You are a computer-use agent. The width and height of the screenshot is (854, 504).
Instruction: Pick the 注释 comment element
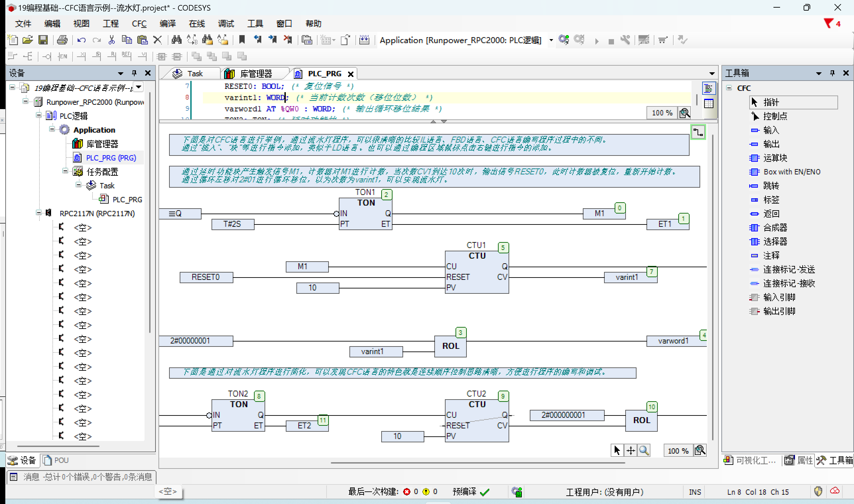[765, 255]
